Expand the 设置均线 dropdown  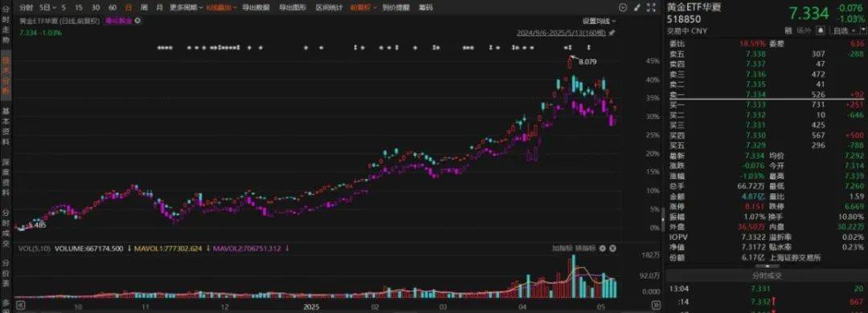tap(599, 21)
